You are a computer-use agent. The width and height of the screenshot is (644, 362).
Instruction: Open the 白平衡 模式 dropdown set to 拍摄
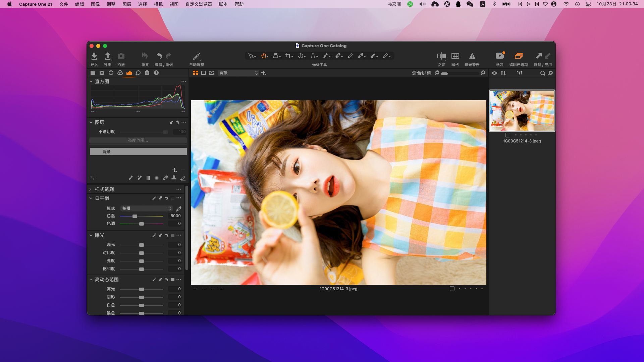click(x=147, y=208)
